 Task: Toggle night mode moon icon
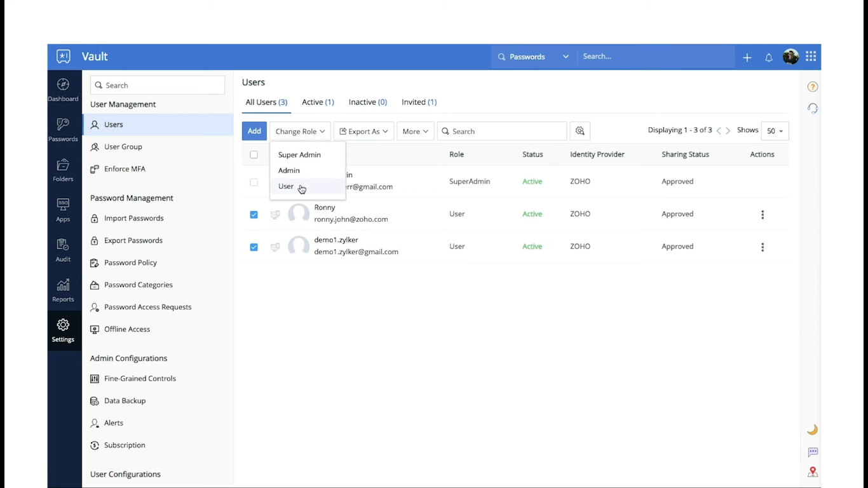tap(812, 430)
